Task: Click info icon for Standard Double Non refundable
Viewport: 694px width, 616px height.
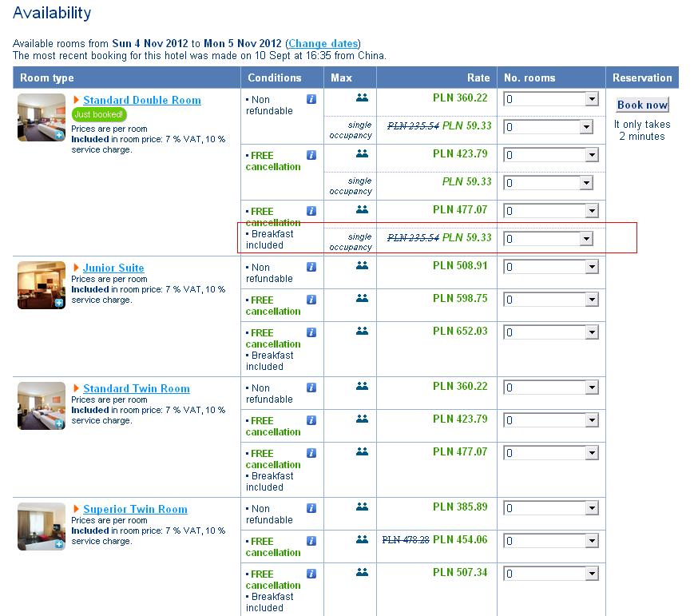Action: pos(311,99)
